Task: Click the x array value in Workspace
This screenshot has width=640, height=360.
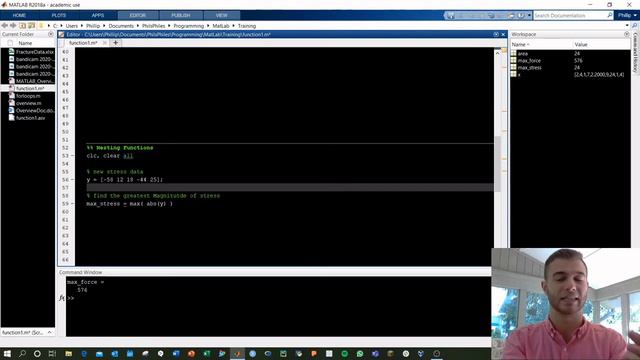Action: [x=599, y=75]
